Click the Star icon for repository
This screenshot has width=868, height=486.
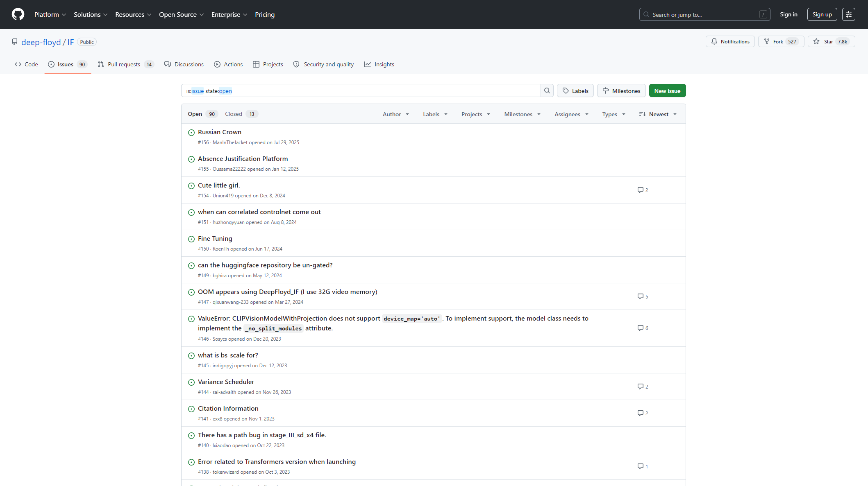[816, 42]
